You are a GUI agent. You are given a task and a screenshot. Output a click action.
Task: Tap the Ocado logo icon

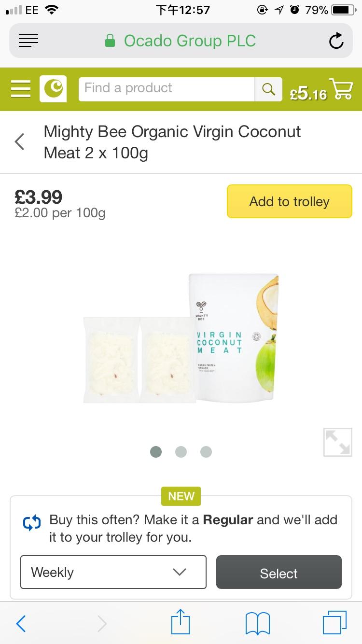coord(53,89)
